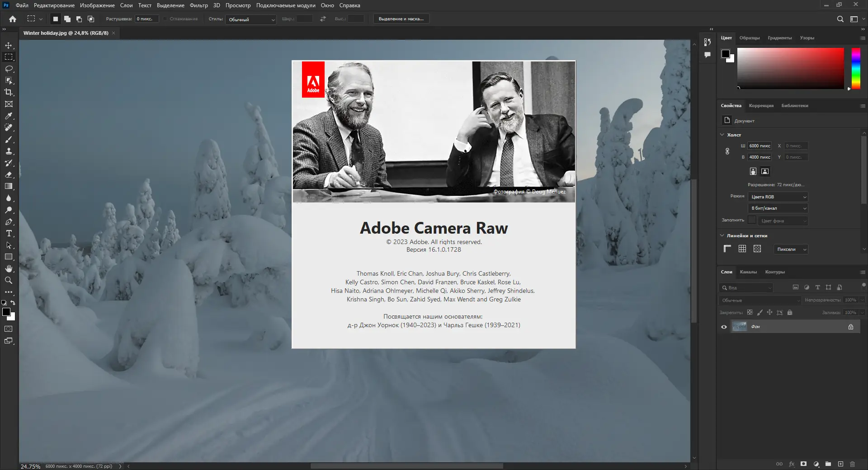Open the 8 бит/канал dropdown
This screenshot has width=868, height=470.
778,208
